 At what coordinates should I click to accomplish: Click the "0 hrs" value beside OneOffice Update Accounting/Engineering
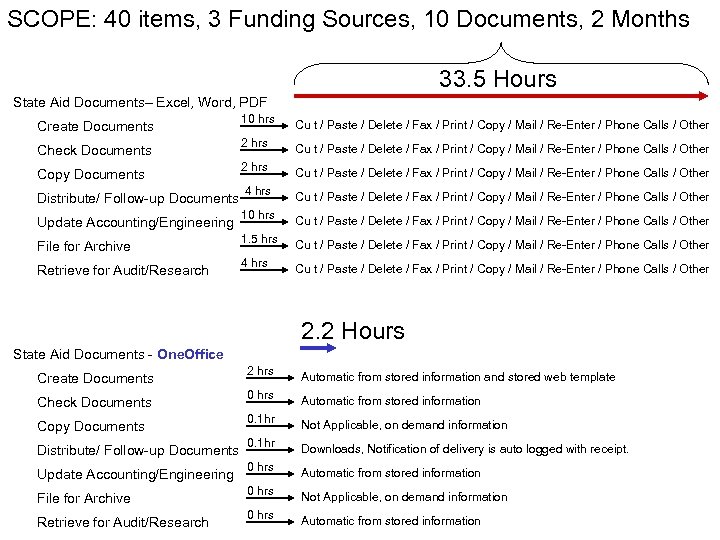pos(260,467)
